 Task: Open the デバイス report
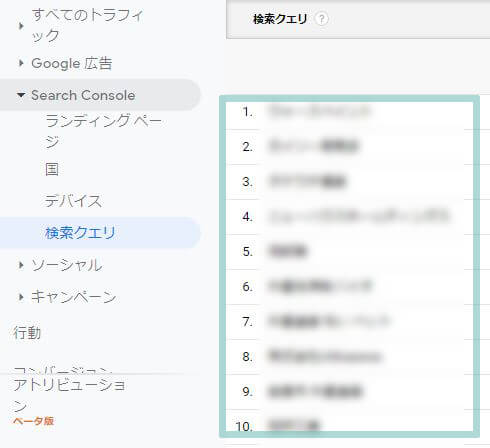[73, 201]
